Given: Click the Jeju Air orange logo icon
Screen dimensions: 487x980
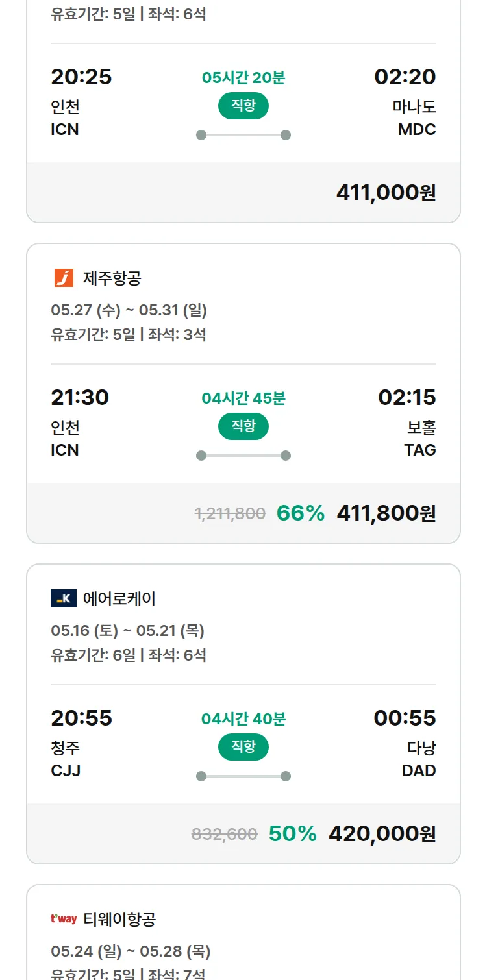Looking at the screenshot, I should pos(64,278).
